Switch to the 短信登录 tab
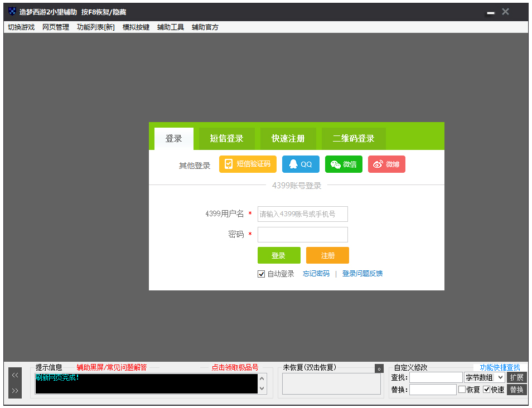Screen dimensions: 532x408 click(226, 139)
